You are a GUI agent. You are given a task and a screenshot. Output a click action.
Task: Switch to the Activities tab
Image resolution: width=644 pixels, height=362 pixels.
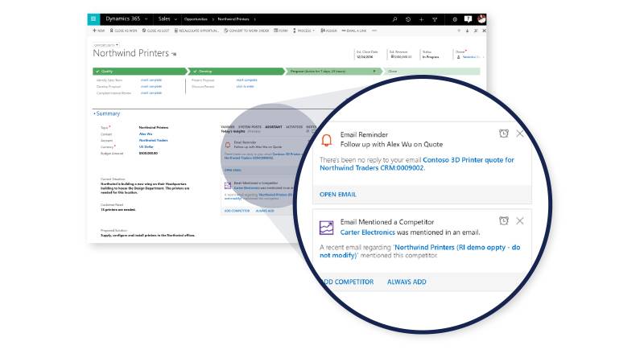click(294, 127)
